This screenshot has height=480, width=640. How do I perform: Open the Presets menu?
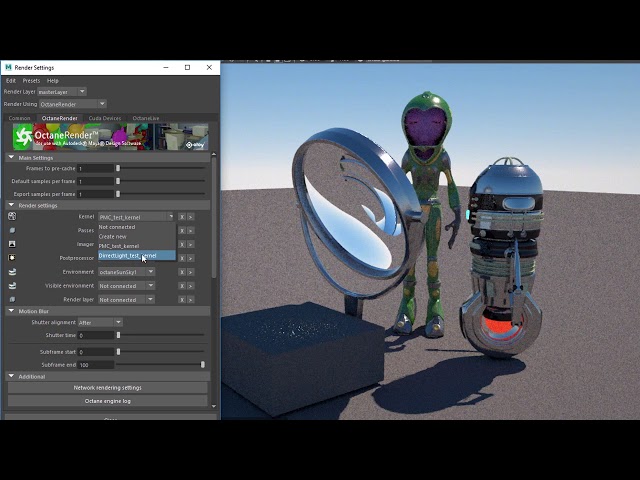[x=31, y=80]
